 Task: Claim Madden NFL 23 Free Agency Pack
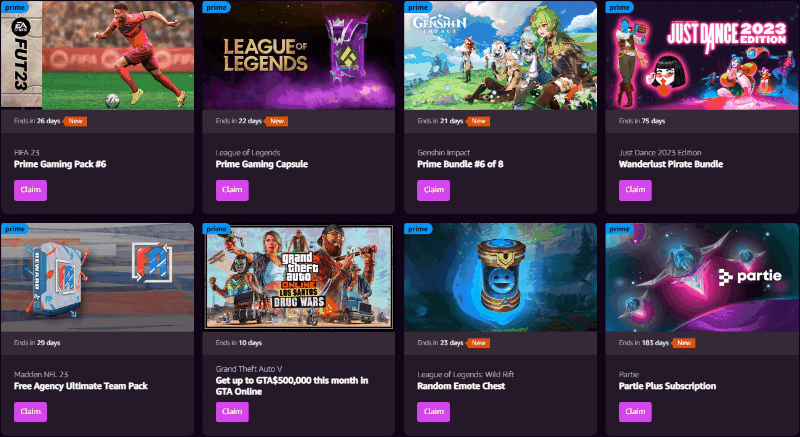coord(30,412)
